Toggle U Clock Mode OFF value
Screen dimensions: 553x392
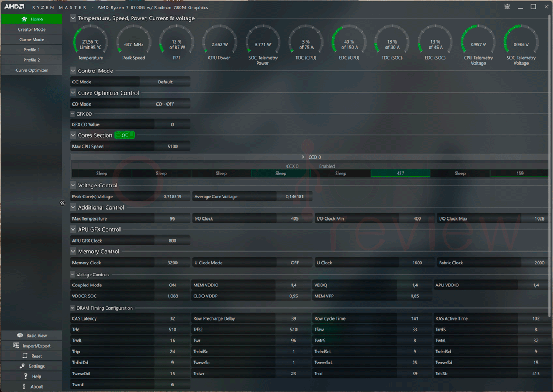point(295,263)
